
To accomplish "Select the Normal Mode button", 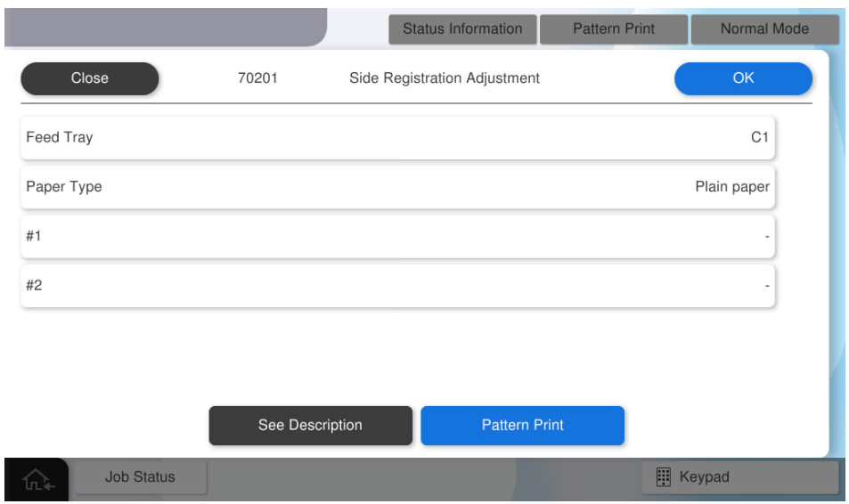I will 764,28.
